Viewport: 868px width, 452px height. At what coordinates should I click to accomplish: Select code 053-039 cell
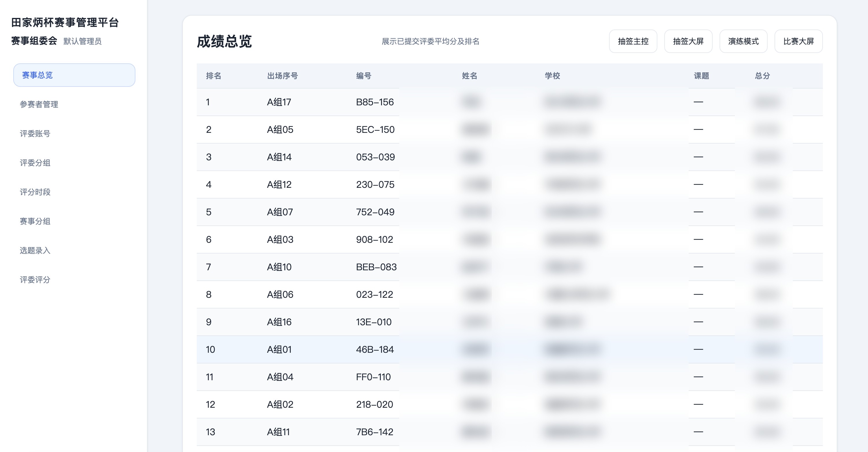click(375, 157)
